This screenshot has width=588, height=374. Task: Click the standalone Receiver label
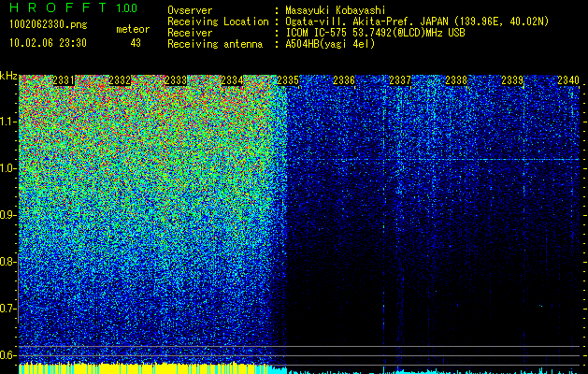pyautogui.click(x=190, y=33)
